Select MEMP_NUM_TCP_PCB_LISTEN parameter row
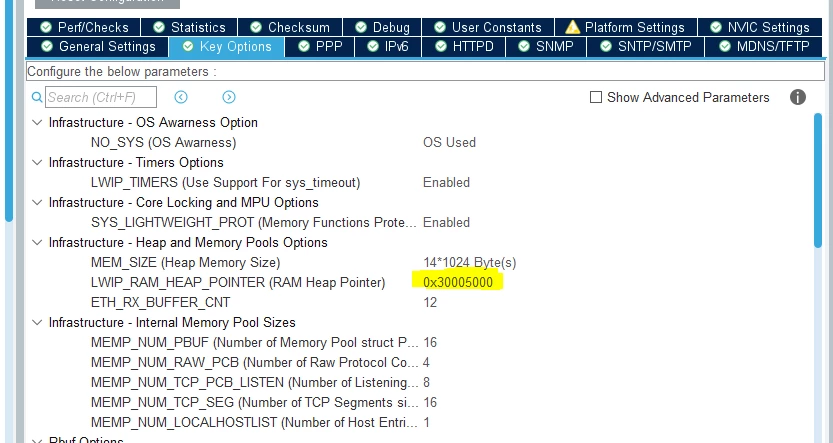Image resolution: width=833 pixels, height=443 pixels. pos(254,382)
